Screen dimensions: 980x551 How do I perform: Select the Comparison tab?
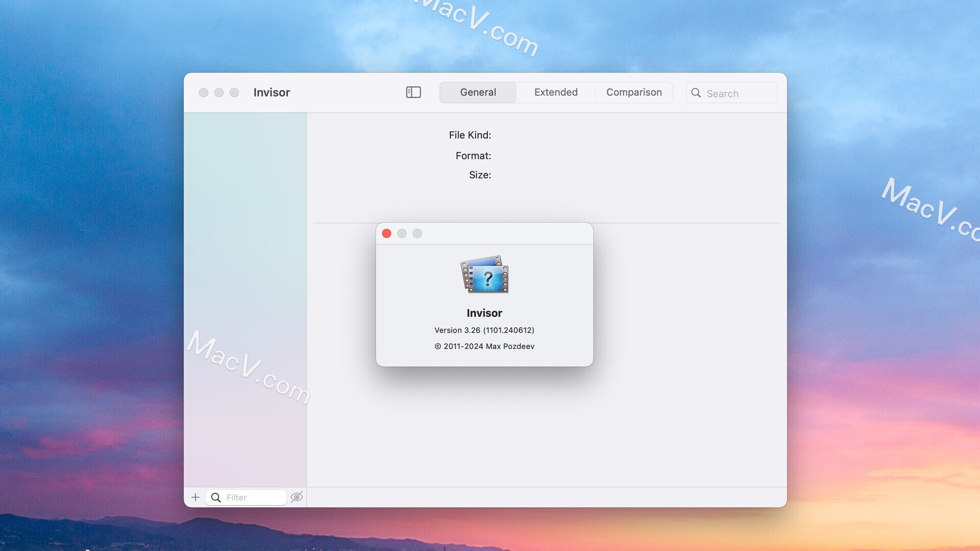633,92
